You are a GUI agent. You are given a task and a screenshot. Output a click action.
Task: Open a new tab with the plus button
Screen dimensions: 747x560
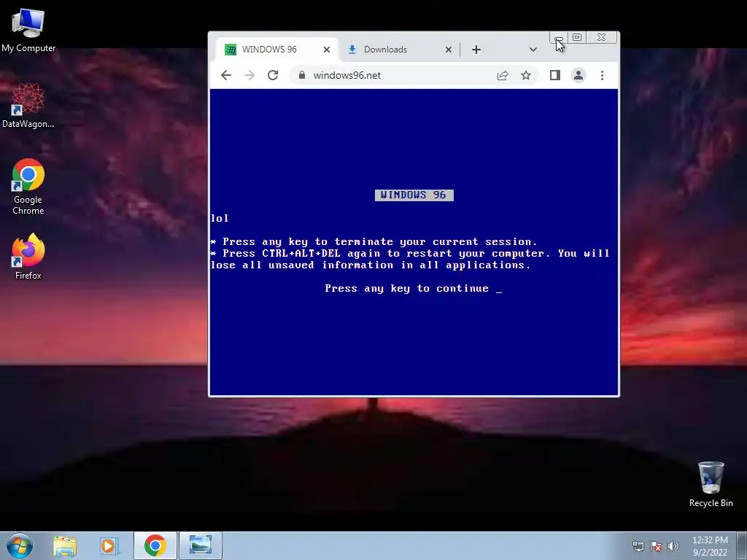[x=476, y=50]
